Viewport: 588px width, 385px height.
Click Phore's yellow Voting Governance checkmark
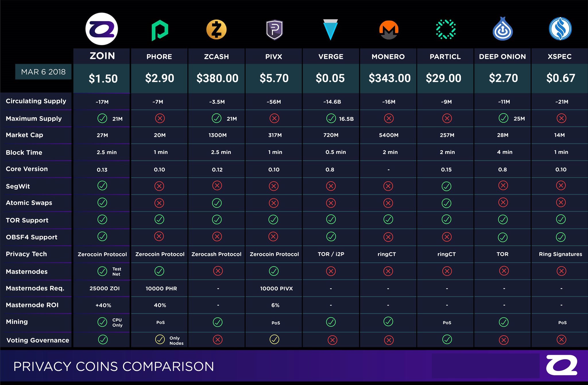point(160,339)
